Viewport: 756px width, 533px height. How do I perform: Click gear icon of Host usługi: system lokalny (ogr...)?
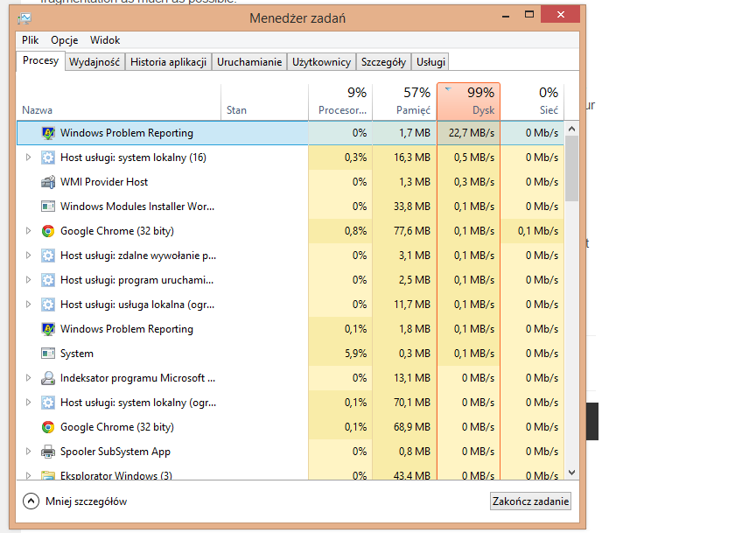(x=48, y=403)
